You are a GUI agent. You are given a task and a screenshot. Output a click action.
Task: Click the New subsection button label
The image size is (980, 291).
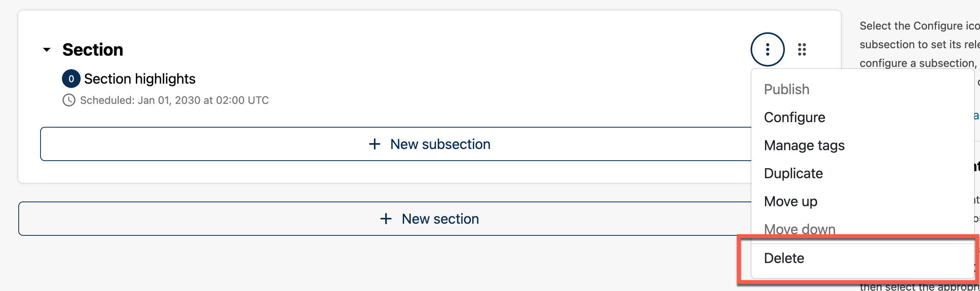[x=440, y=144]
